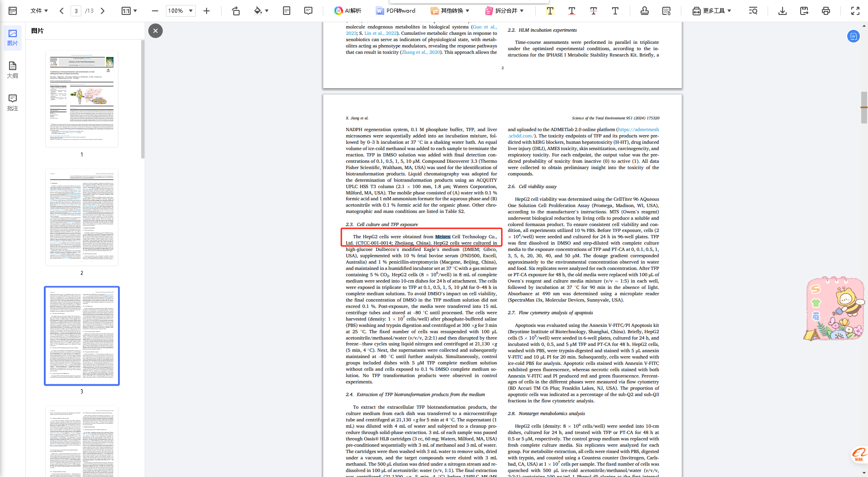Select the underline text tool
The width and height of the screenshot is (868, 477).
(571, 11)
